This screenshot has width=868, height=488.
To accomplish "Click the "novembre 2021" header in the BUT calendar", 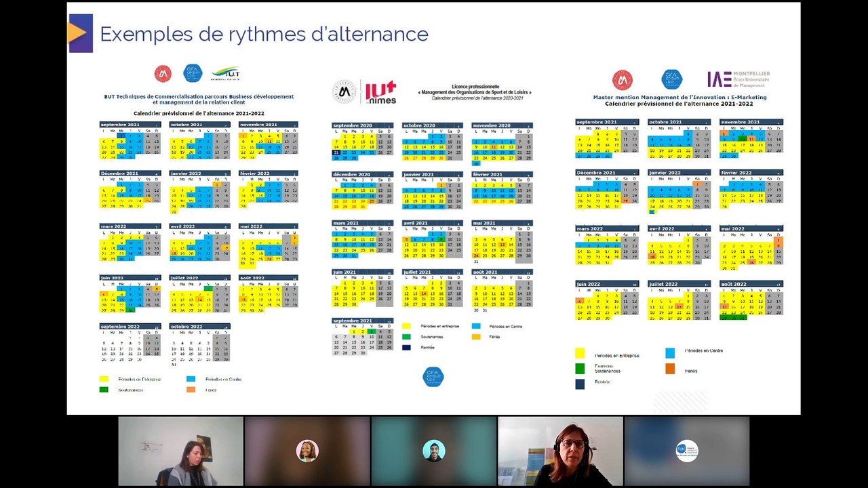I will click(x=269, y=125).
